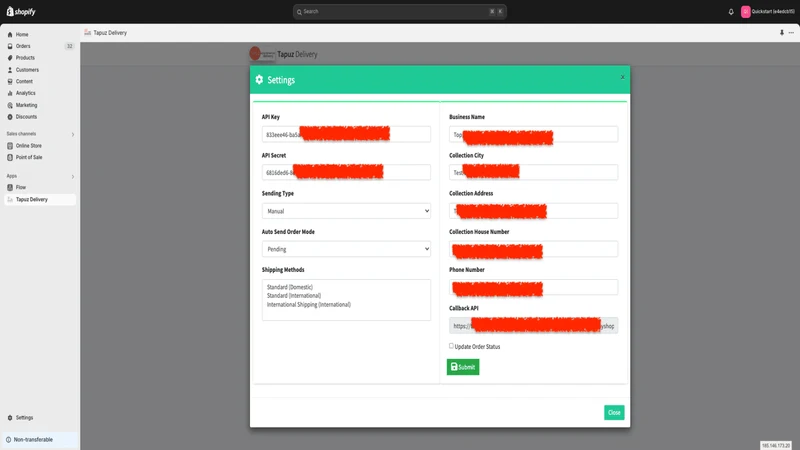Image resolution: width=800 pixels, height=450 pixels.
Task: Open Online Store channel
Action: [x=29, y=146]
